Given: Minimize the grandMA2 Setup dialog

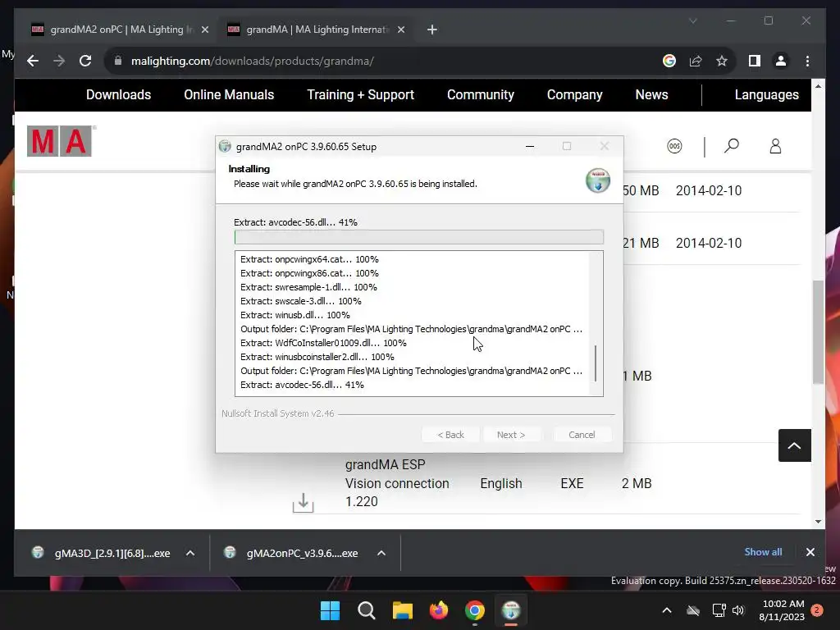Looking at the screenshot, I should coord(530,146).
